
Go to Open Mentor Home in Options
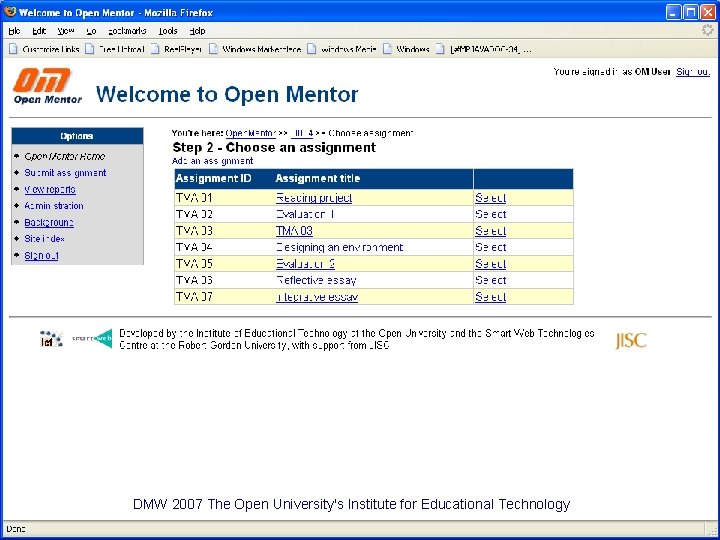[65, 156]
